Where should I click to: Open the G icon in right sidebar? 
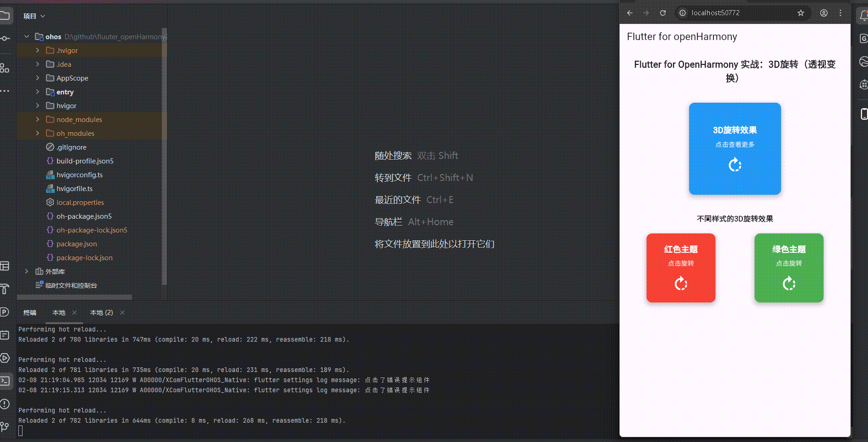point(863,39)
